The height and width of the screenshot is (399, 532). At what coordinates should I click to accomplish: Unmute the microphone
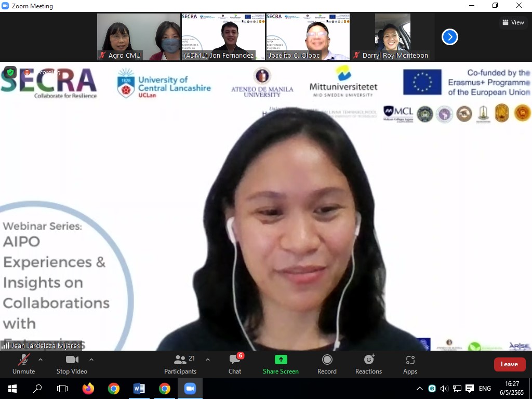[24, 364]
